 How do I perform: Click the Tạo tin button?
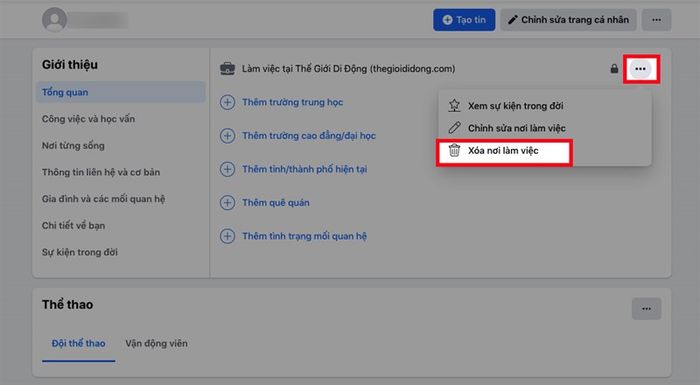tap(464, 20)
